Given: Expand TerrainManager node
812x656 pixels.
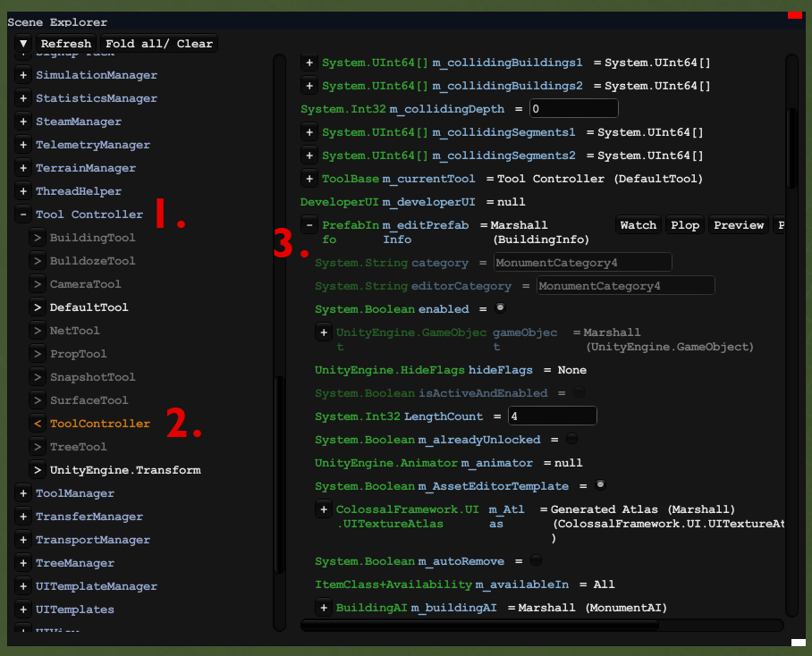Looking at the screenshot, I should click(x=22, y=168).
